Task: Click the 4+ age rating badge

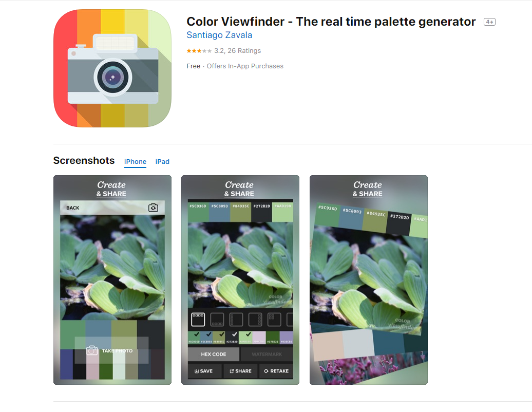Action: pyautogui.click(x=489, y=22)
